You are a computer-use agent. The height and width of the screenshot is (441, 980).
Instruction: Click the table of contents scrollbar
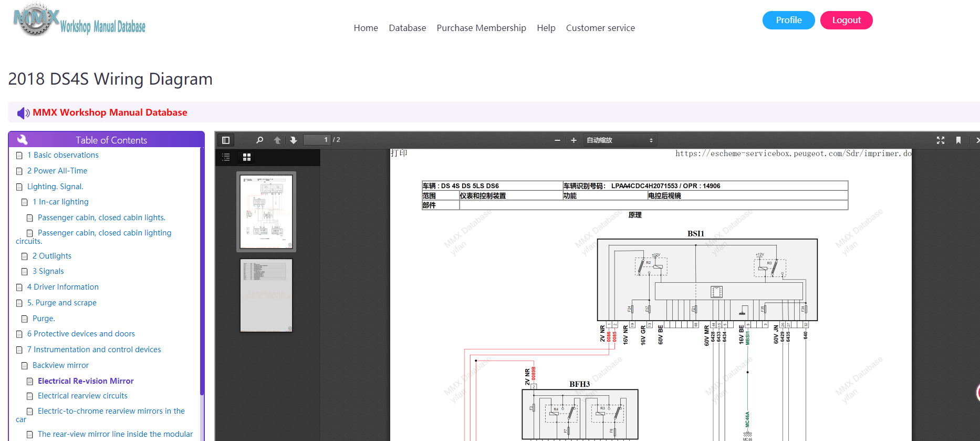click(x=202, y=271)
